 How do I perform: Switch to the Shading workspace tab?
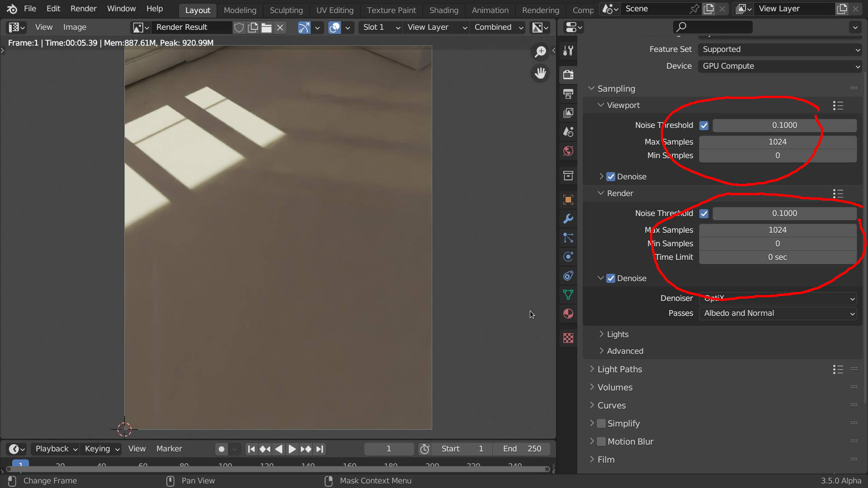click(443, 10)
